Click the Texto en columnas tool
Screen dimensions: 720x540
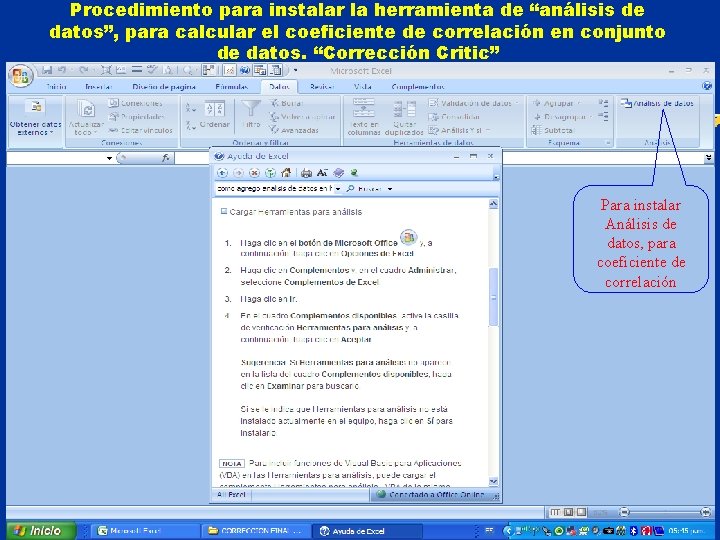364,118
